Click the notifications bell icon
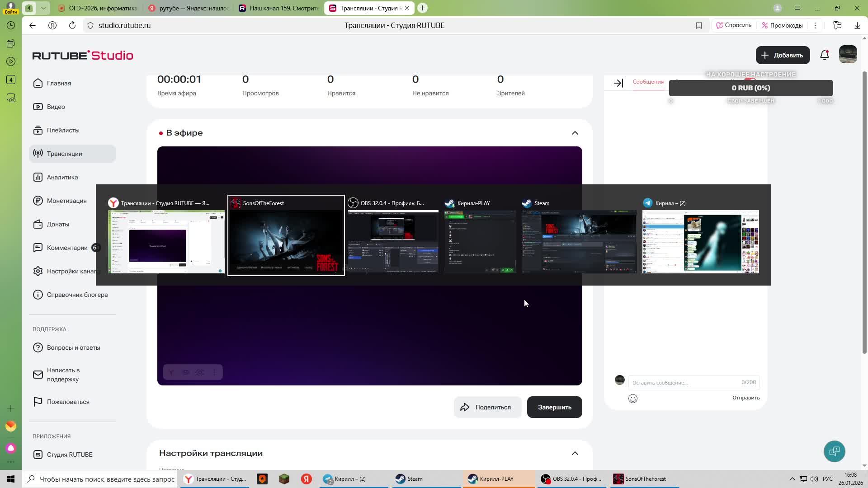This screenshot has width=868, height=488. 824,55
